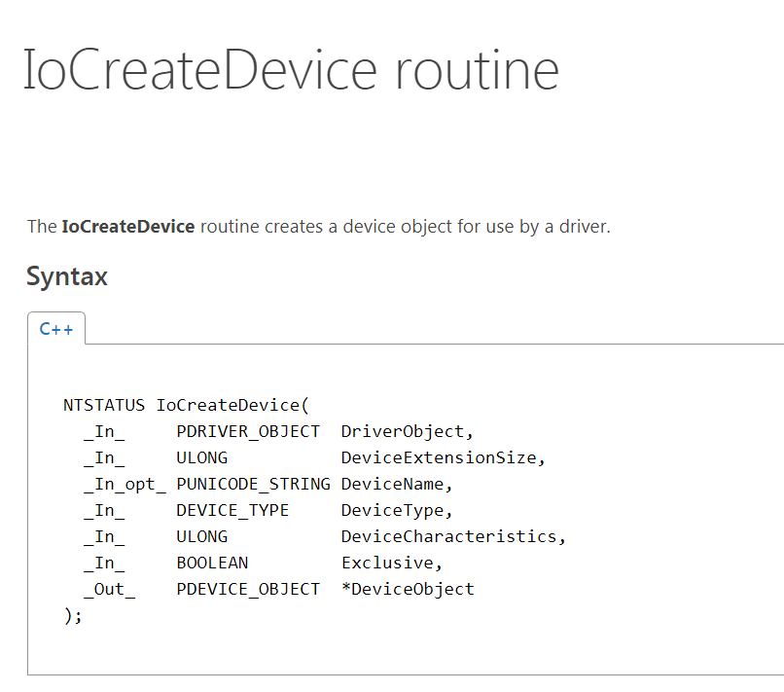Click the PDEVICE_OBJECT type
Screen dimensions: 784x692
pos(247,589)
